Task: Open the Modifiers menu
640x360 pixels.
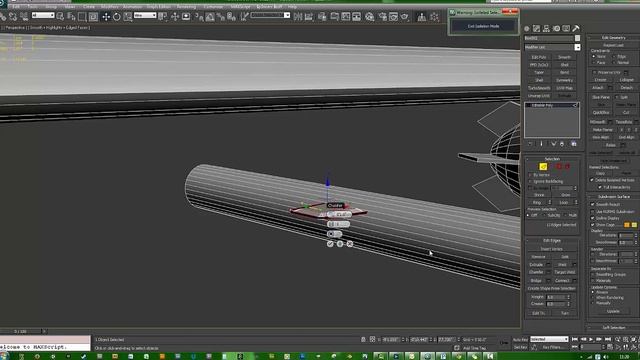Action: pyautogui.click(x=109, y=7)
